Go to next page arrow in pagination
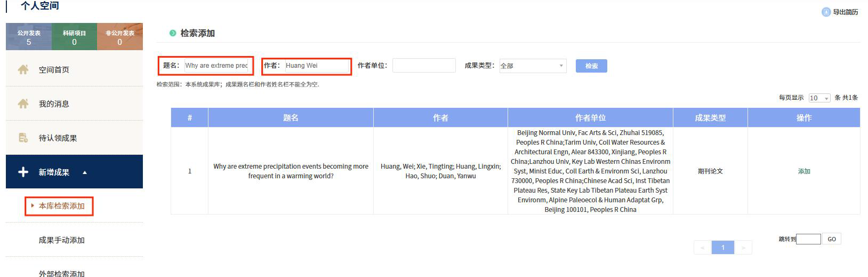 coord(743,248)
